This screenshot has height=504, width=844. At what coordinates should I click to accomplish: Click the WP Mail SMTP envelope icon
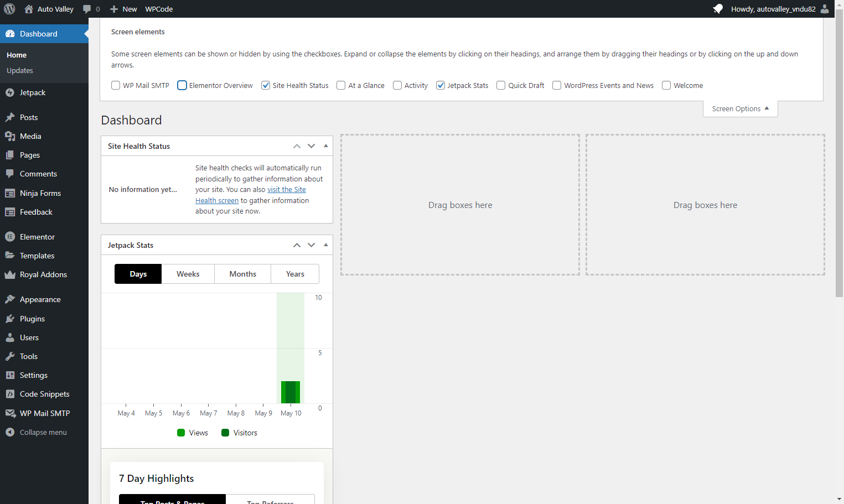(10, 413)
